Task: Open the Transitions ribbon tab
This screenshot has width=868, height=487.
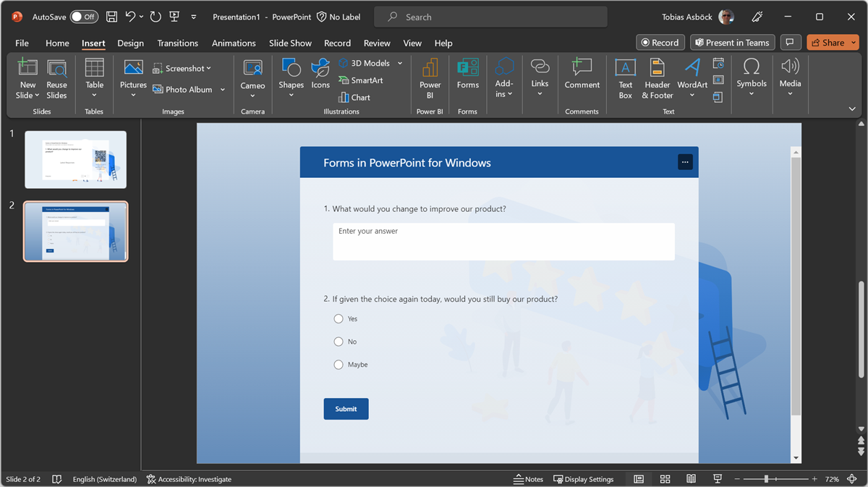Action: point(177,43)
